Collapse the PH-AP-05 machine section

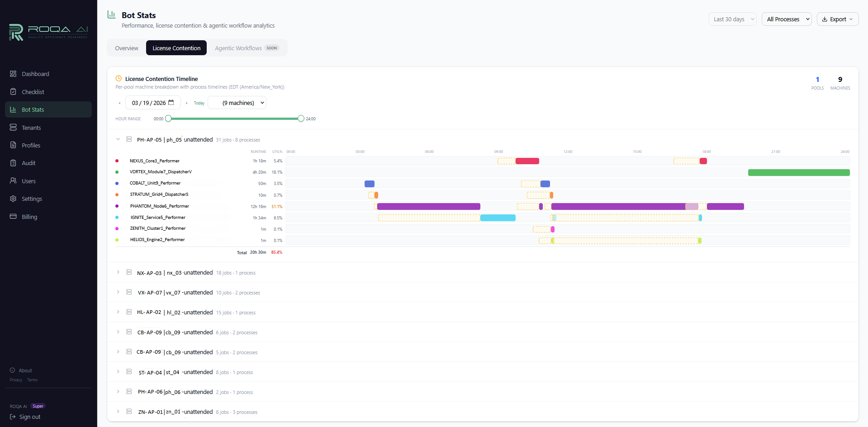tap(118, 139)
